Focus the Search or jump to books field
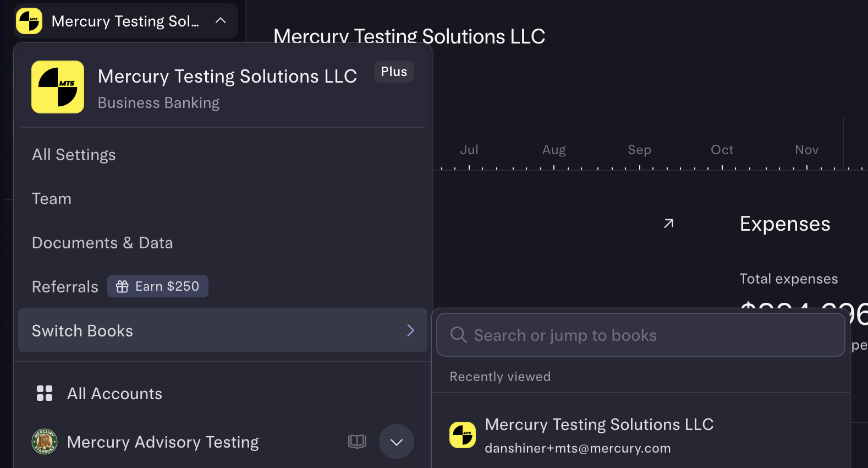This screenshot has height=468, width=868. click(x=641, y=335)
